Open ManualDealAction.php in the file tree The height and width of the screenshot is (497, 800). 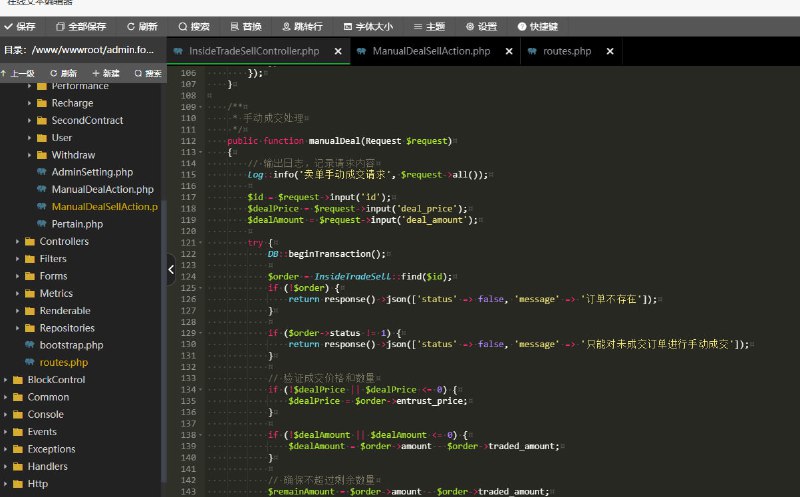(x=103, y=189)
